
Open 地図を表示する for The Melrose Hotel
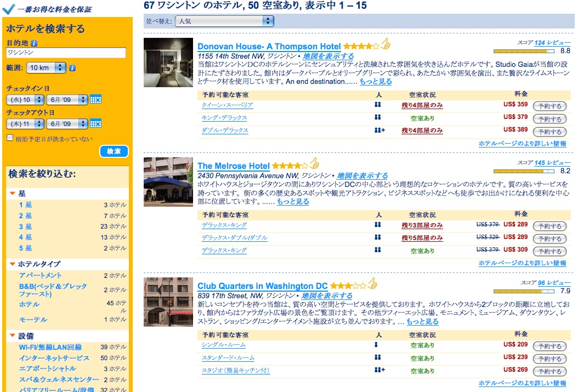click(x=362, y=176)
